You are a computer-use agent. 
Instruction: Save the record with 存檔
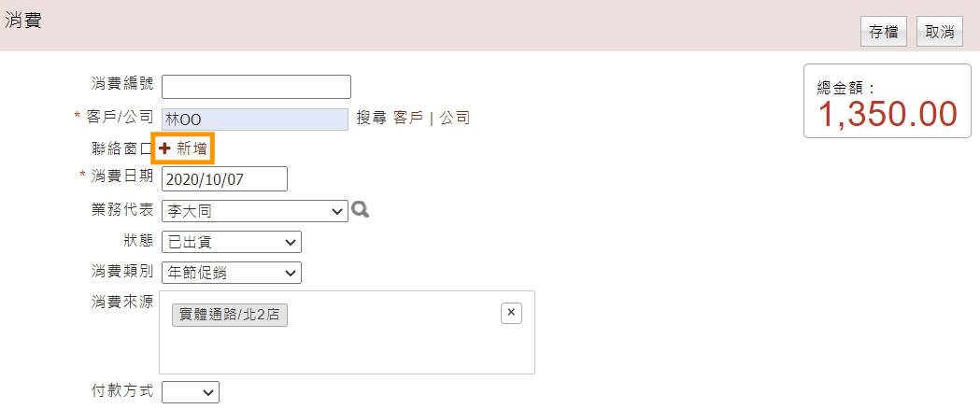(x=884, y=33)
